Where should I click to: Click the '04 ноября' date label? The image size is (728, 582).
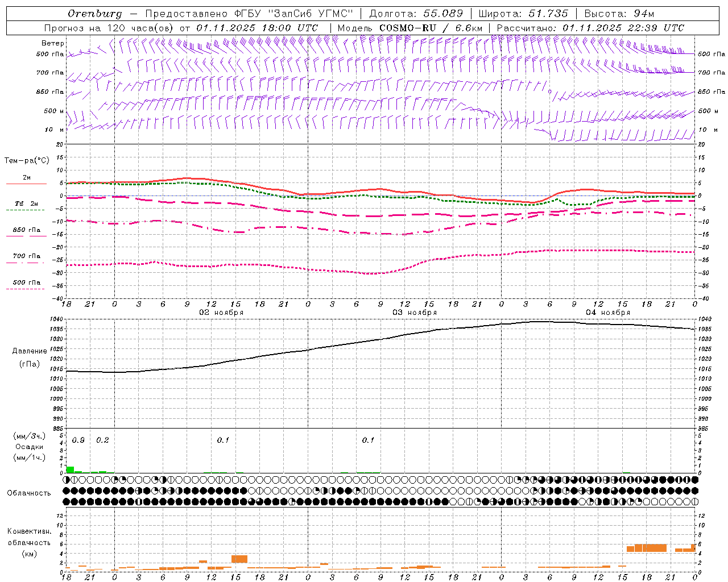tap(608, 313)
